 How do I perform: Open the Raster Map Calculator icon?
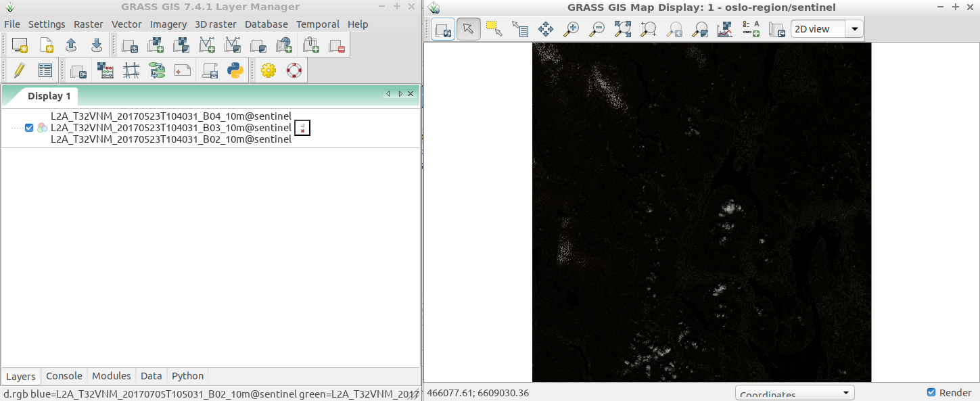point(106,70)
